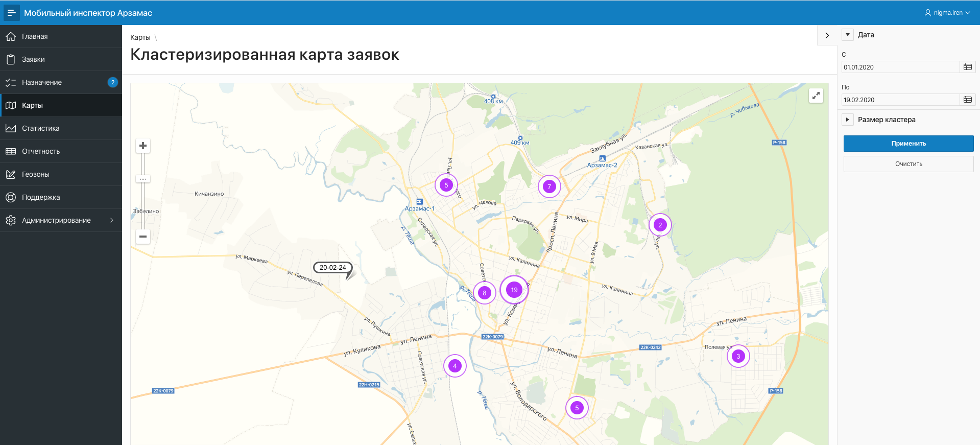Open calendar picker for start date
The width and height of the screenshot is (980, 445).
[x=968, y=67]
